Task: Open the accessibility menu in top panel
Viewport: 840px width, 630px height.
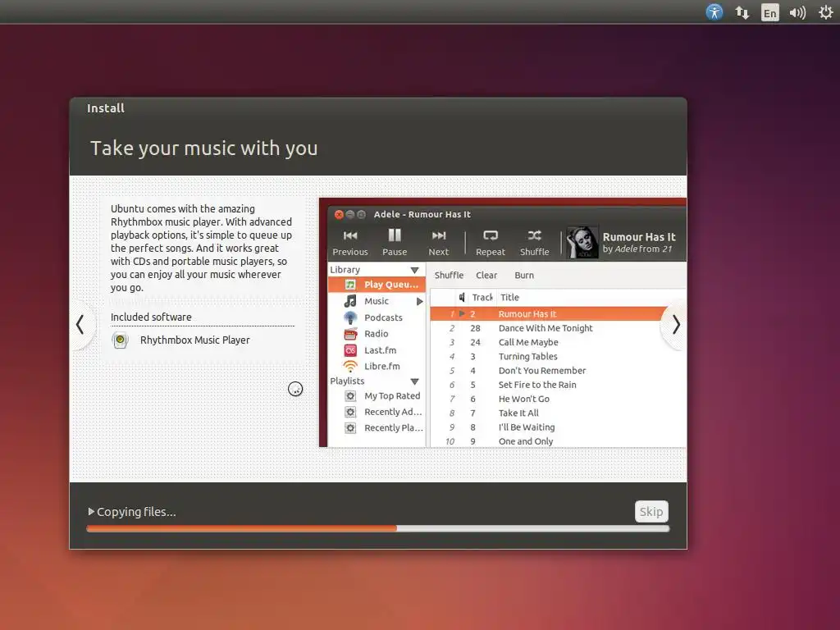Action: (714, 11)
